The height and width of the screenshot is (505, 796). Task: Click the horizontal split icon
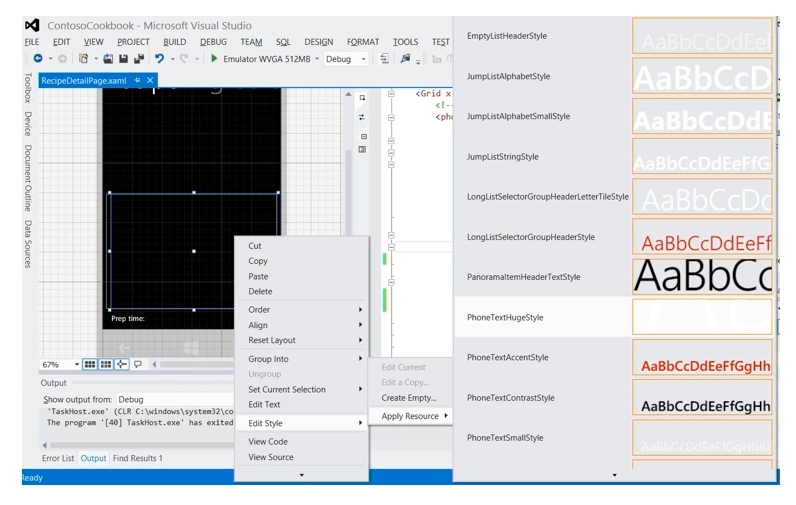pos(363,137)
